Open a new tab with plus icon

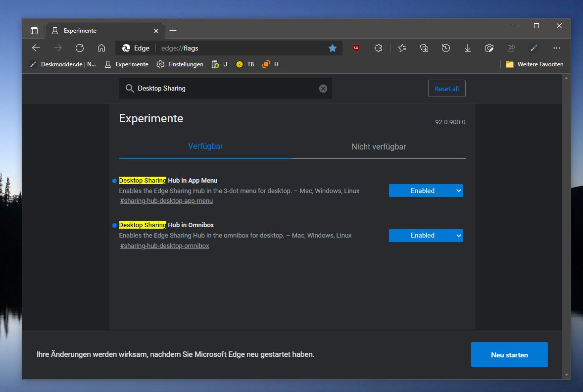(x=173, y=31)
